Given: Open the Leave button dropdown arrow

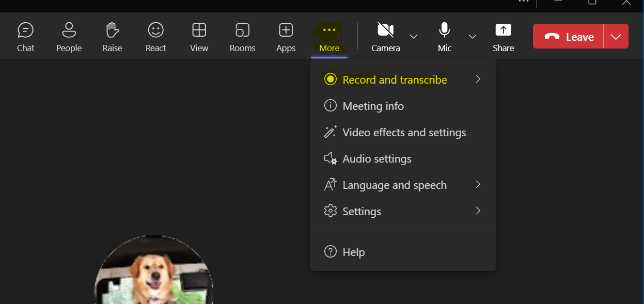Looking at the screenshot, I should pyautogui.click(x=616, y=37).
